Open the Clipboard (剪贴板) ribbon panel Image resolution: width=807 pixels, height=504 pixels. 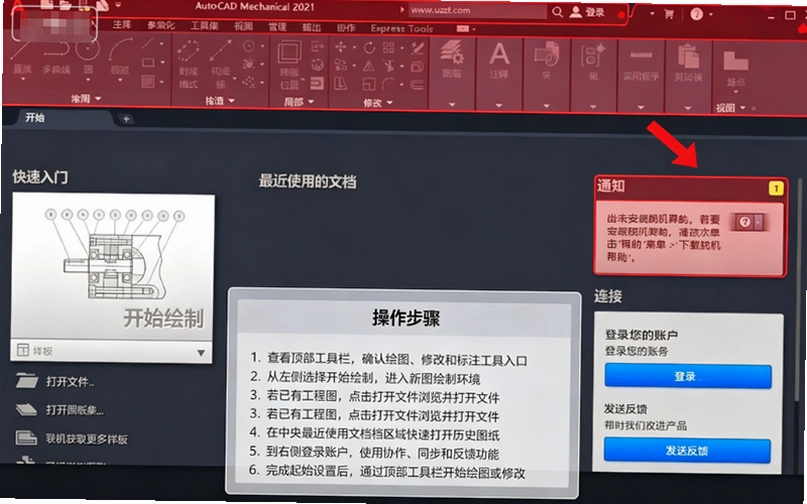(x=688, y=63)
